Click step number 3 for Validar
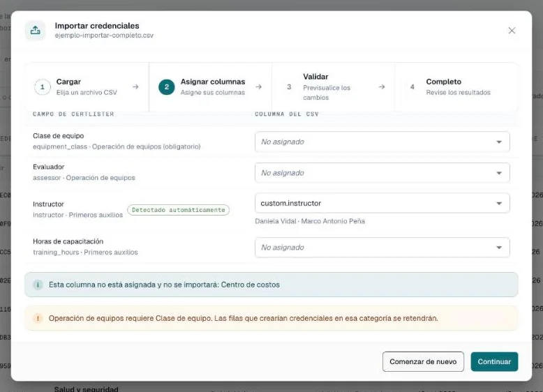 pos(289,87)
